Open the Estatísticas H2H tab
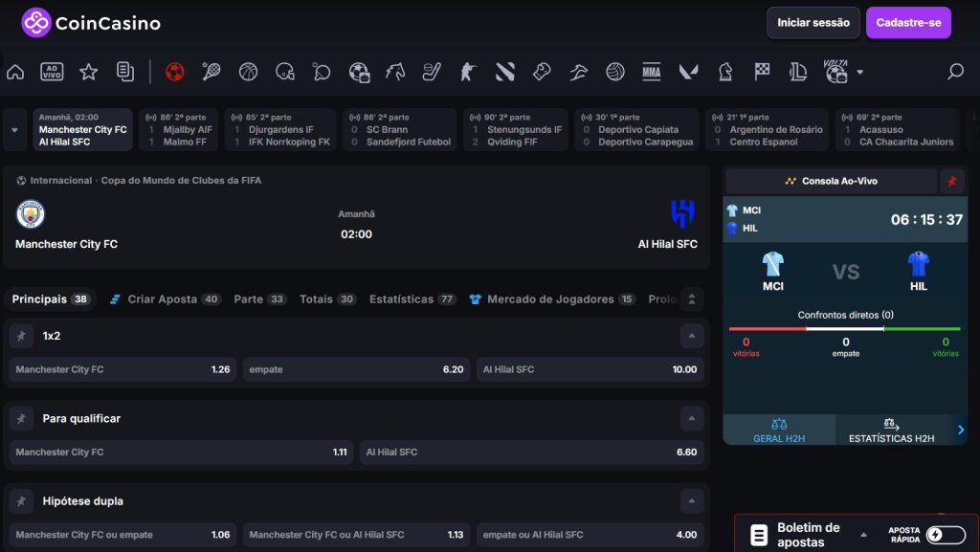This screenshot has width=980, height=552. 891,431
